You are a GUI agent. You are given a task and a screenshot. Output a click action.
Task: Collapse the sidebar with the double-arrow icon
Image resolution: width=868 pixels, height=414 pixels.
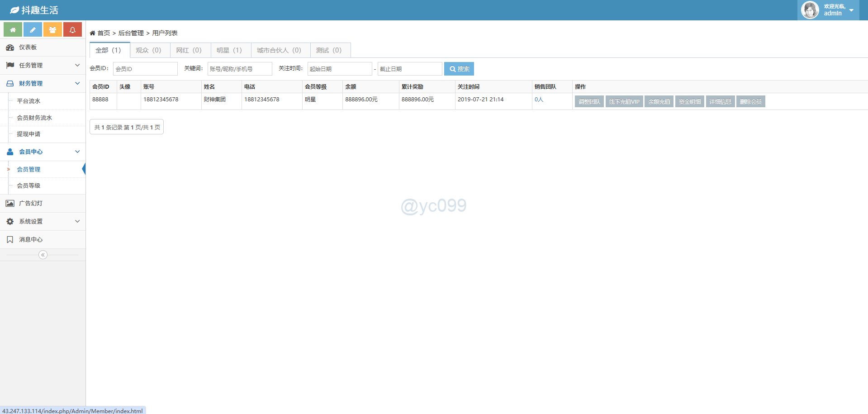(43, 255)
